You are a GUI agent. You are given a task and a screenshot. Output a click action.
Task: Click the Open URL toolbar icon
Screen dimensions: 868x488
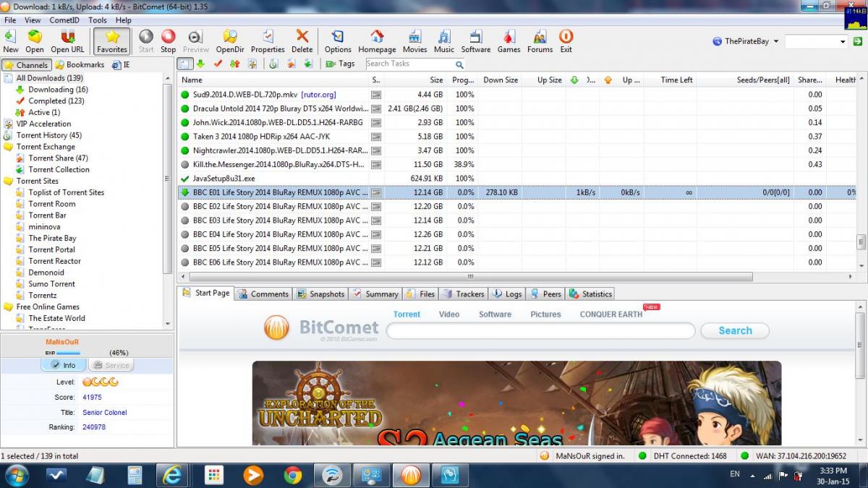(67, 40)
